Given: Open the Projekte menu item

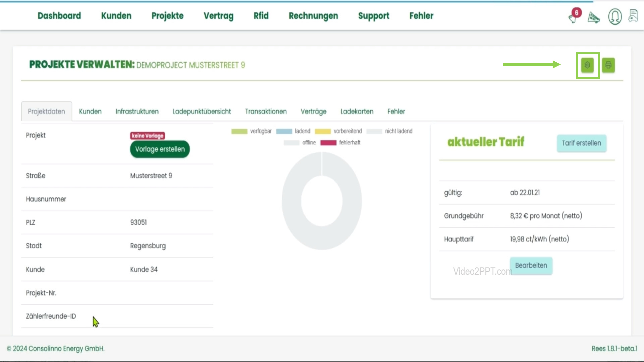Looking at the screenshot, I should pos(167,16).
